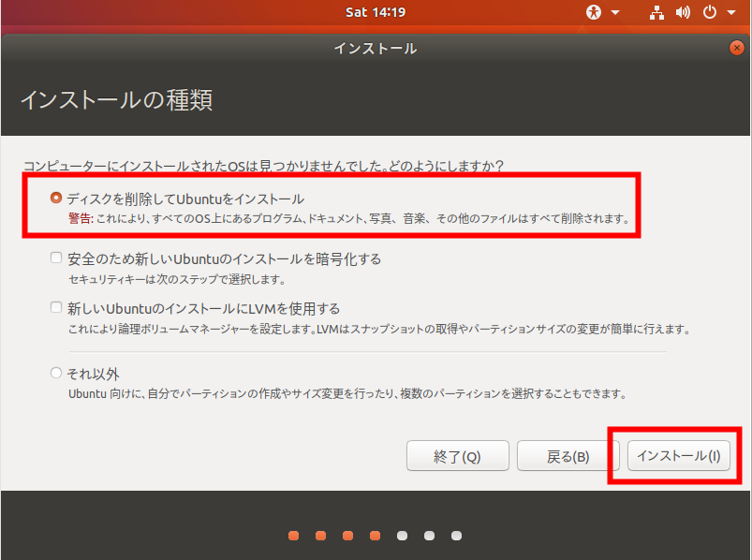Click the volume speaker icon
The width and height of the screenshot is (752, 560).
tap(683, 12)
